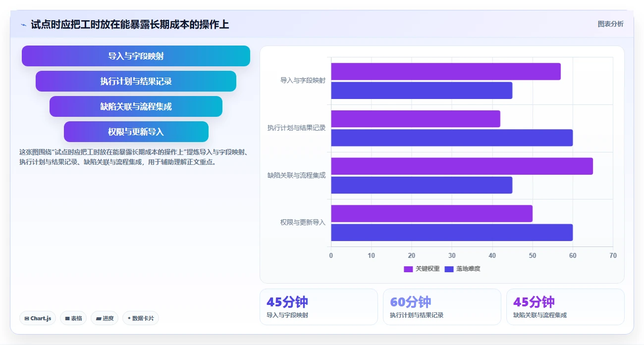Click the x-axis tick value 70

(x=613, y=255)
